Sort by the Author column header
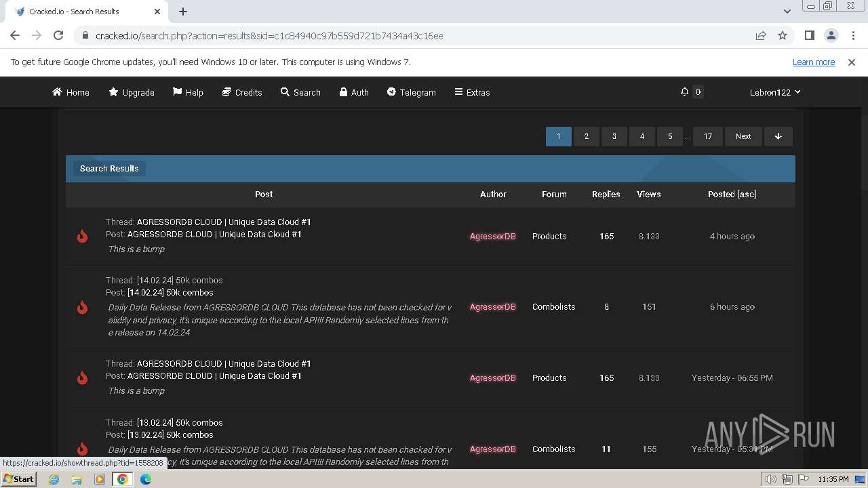Image resolution: width=868 pixels, height=488 pixels. (x=493, y=194)
